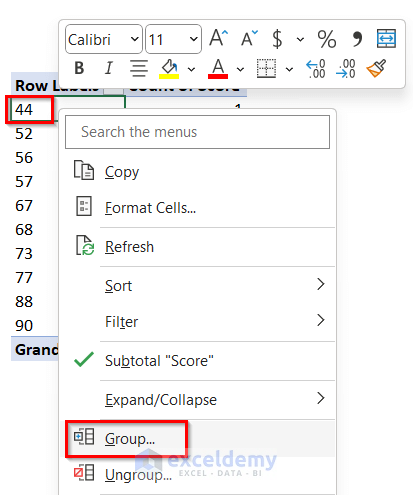This screenshot has height=495, width=413.
Task: Decrease decimal places
Action: click(x=345, y=69)
